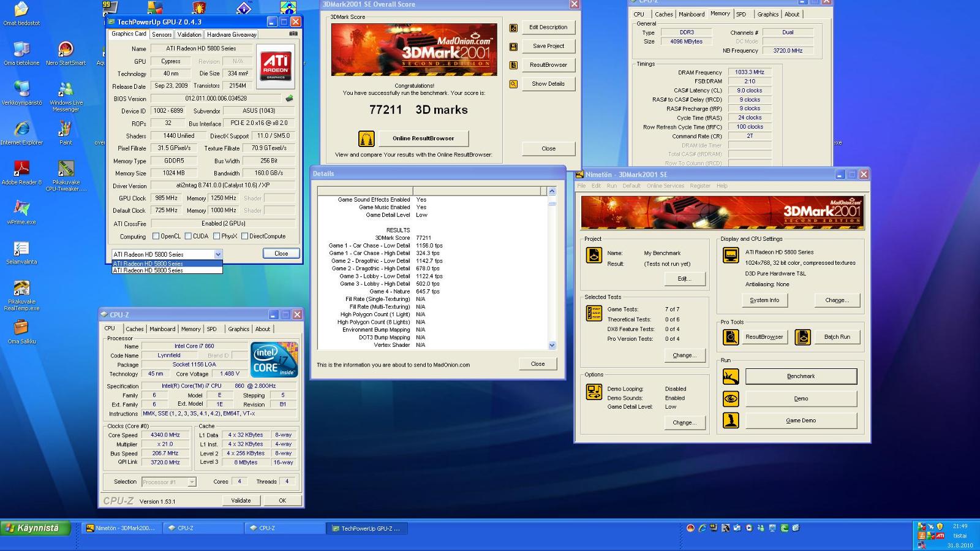Screen dimensions: 980x551
Task: Click Close button in GPU-Z window
Action: [281, 253]
